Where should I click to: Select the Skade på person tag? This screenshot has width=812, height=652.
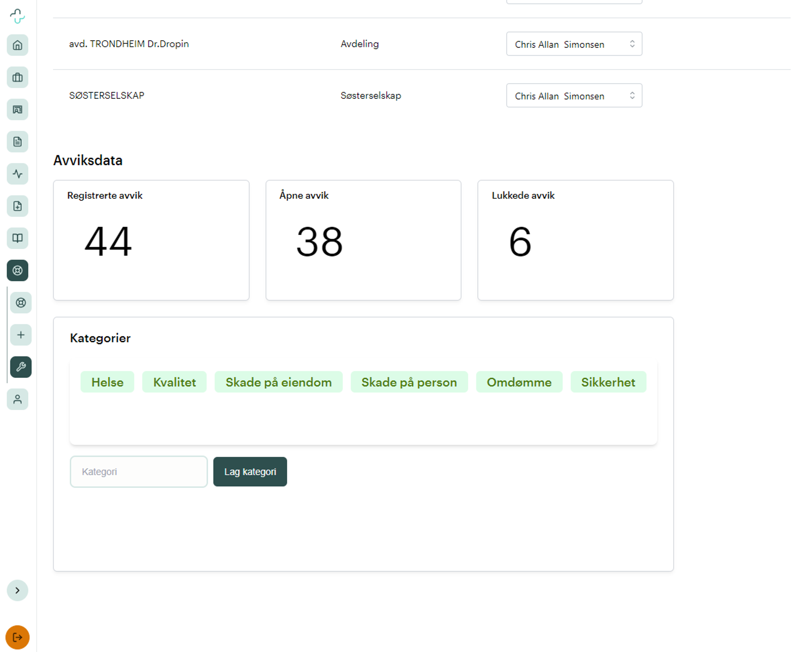coord(409,382)
